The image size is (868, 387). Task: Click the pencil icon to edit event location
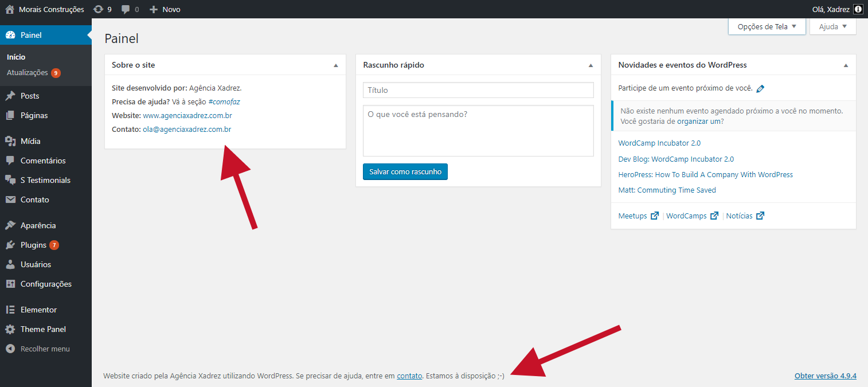761,88
